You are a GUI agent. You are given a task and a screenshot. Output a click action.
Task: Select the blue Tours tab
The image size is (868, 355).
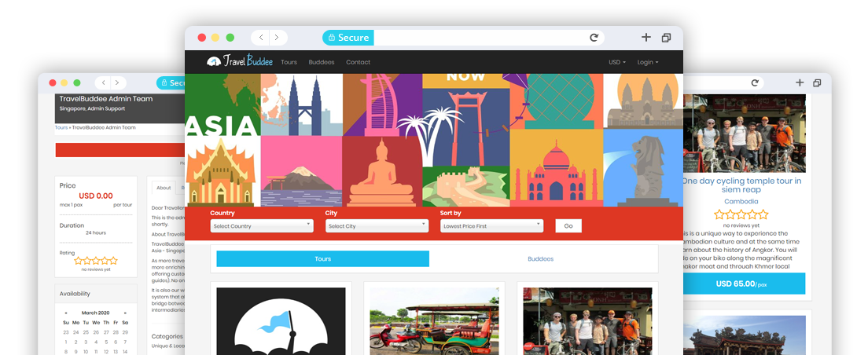coord(322,258)
